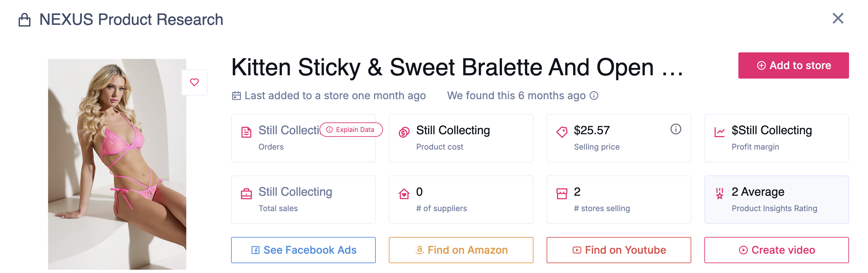Click the heart favorite icon on product image
The width and height of the screenshot is (868, 273).
pyautogui.click(x=194, y=82)
